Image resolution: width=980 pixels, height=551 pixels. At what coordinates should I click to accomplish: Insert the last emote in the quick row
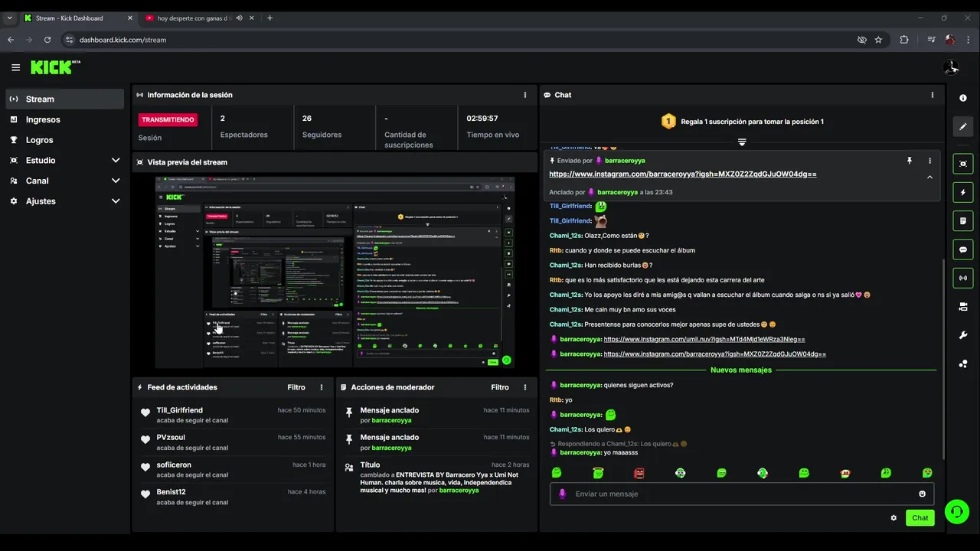point(927,473)
